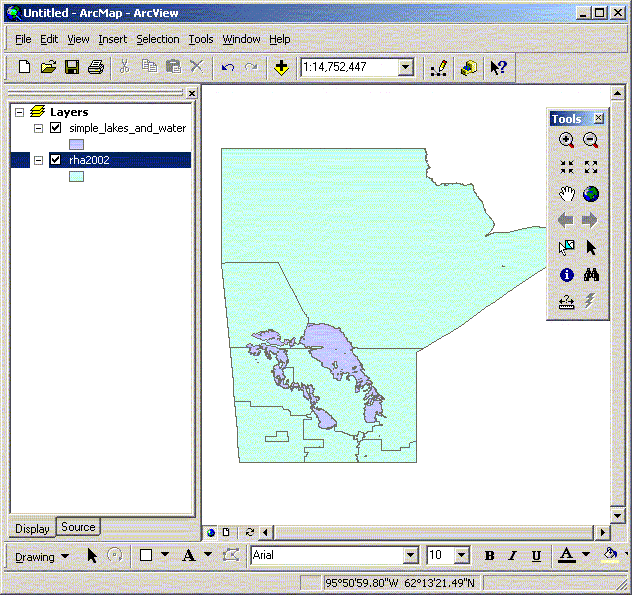The height and width of the screenshot is (595, 632).
Task: Uncheck the rha2002 layer checkbox
Action: coord(56,160)
